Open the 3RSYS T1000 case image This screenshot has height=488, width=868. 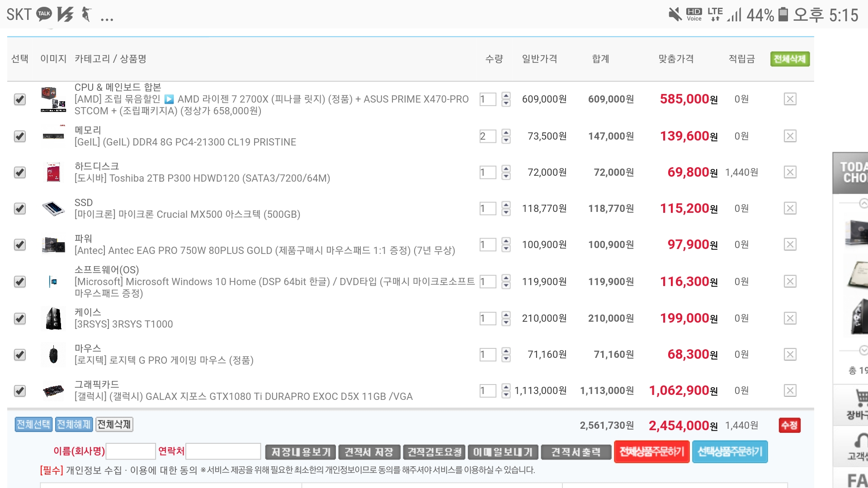click(53, 318)
